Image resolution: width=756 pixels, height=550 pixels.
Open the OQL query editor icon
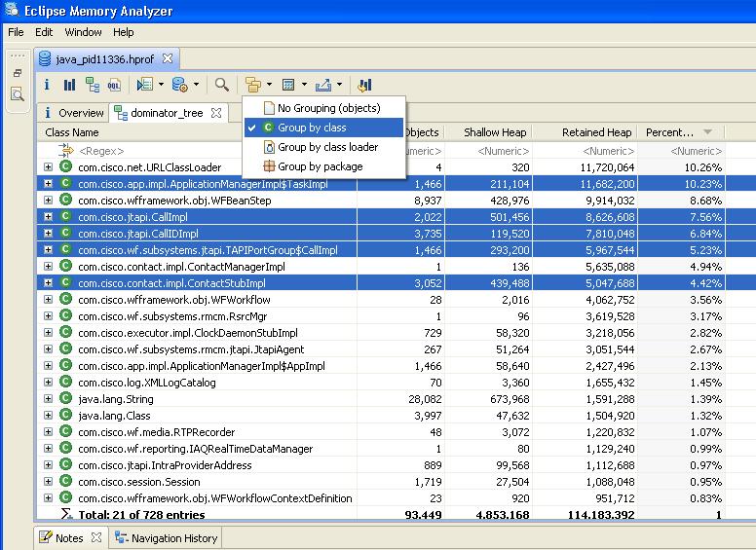[x=114, y=86]
